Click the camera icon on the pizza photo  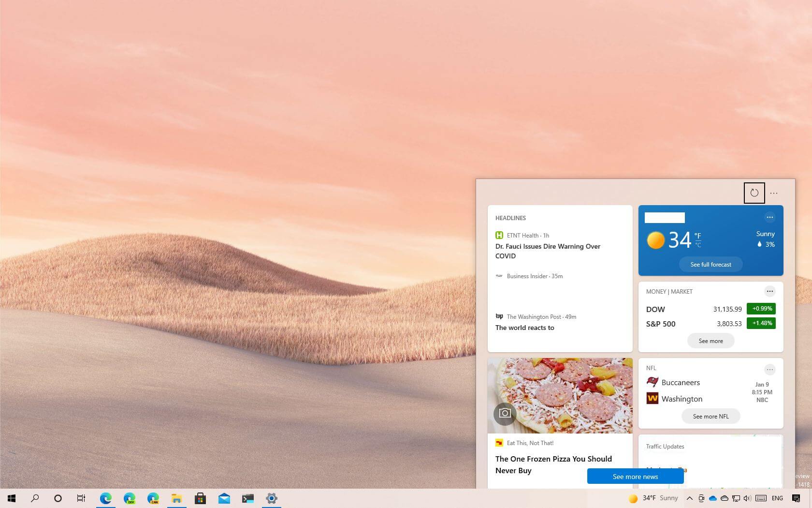point(505,414)
